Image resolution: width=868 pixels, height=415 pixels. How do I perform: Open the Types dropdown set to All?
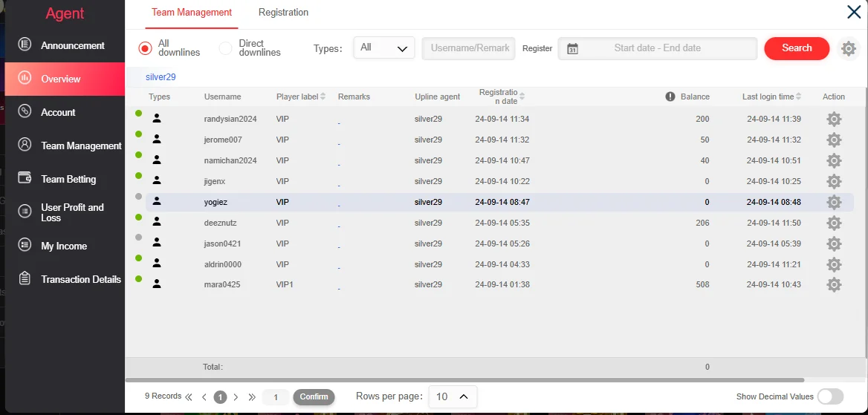click(383, 48)
